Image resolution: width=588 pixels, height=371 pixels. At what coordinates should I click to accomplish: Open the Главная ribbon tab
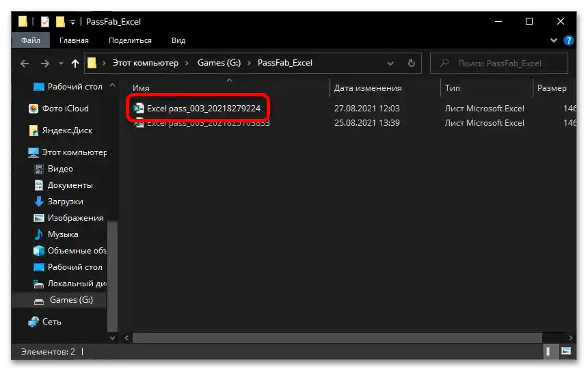[x=74, y=40]
